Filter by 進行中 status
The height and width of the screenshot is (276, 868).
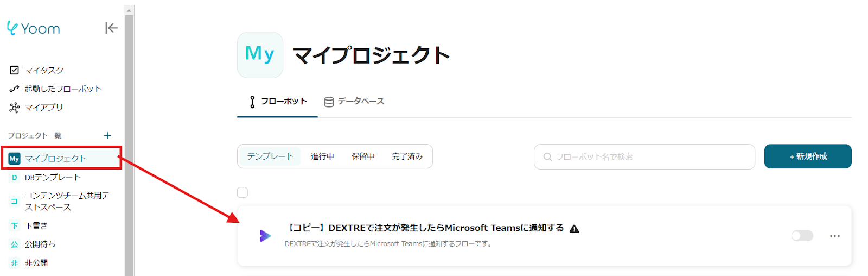[x=322, y=156]
